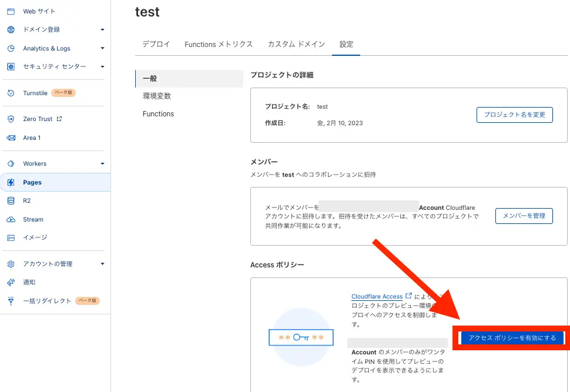Click the Pages lightning icon in sidebar

[11, 182]
